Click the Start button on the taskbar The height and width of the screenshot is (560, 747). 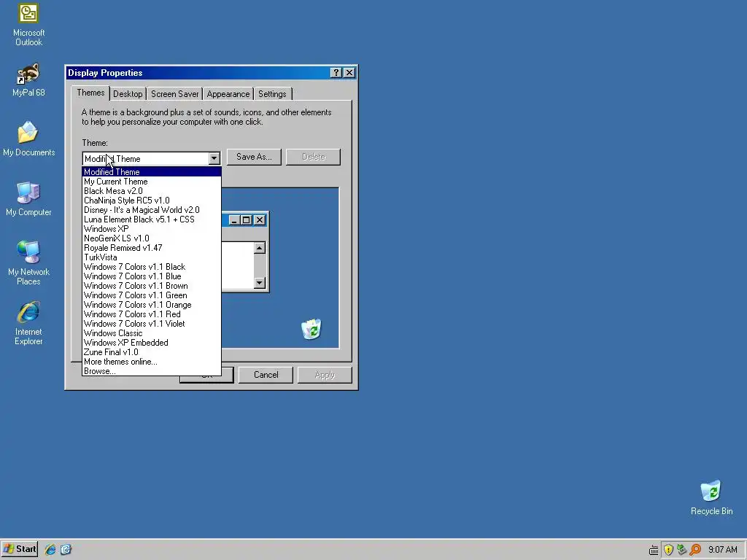[x=20, y=549]
